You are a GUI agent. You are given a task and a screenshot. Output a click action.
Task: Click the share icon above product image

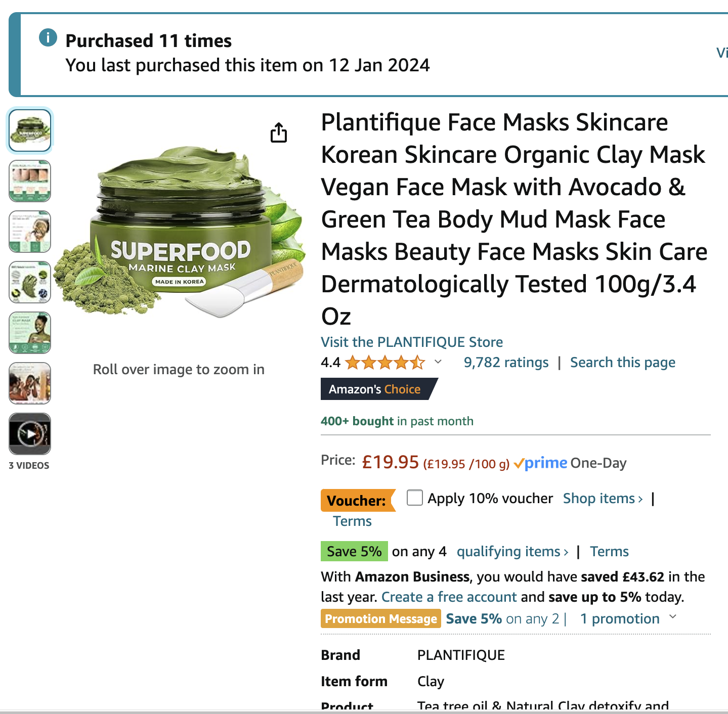[279, 132]
